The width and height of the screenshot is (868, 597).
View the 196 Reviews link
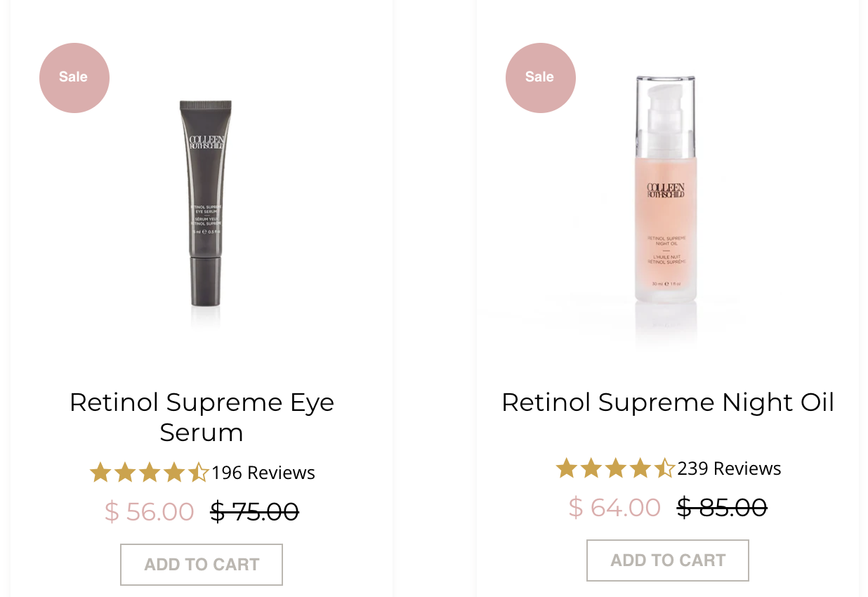263,473
